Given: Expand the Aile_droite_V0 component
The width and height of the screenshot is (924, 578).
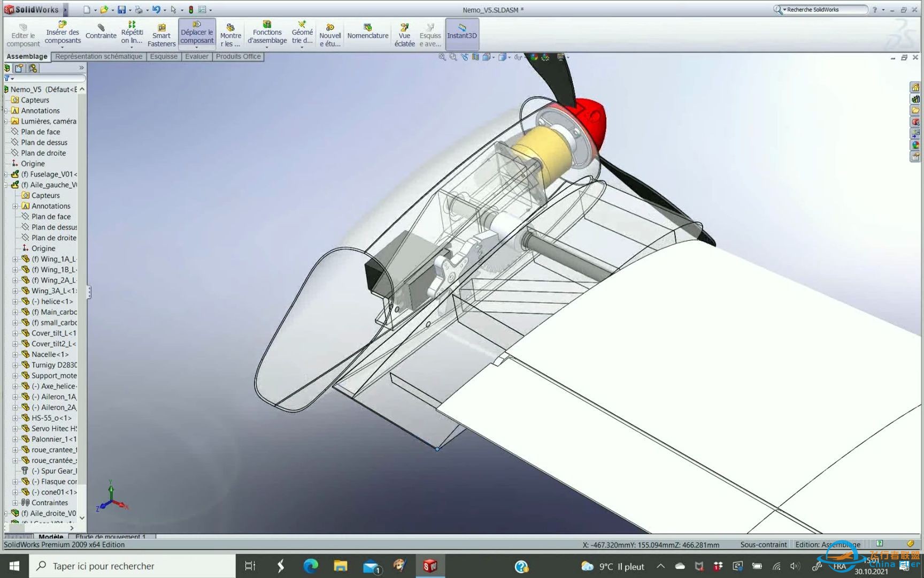Looking at the screenshot, I should 6,513.
